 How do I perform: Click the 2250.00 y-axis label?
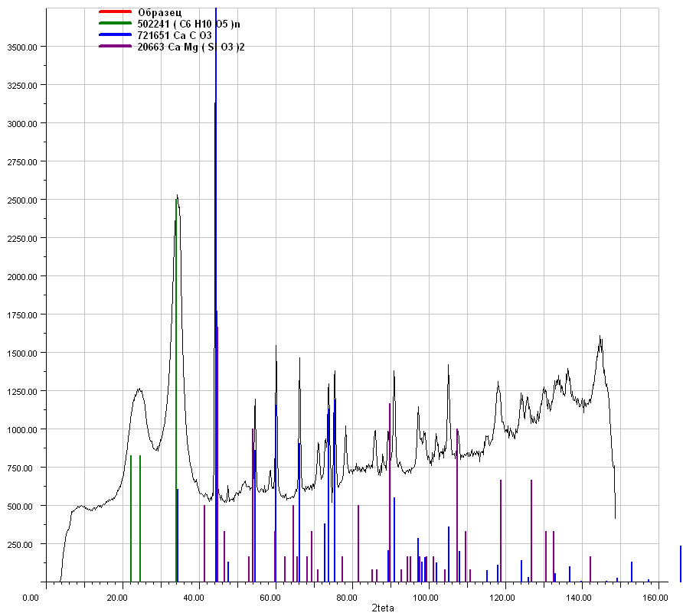[22, 239]
